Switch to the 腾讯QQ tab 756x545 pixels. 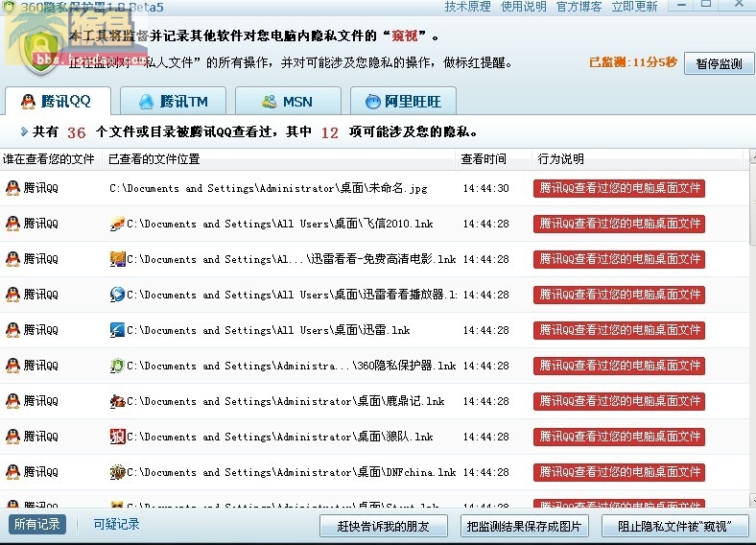coord(58,101)
